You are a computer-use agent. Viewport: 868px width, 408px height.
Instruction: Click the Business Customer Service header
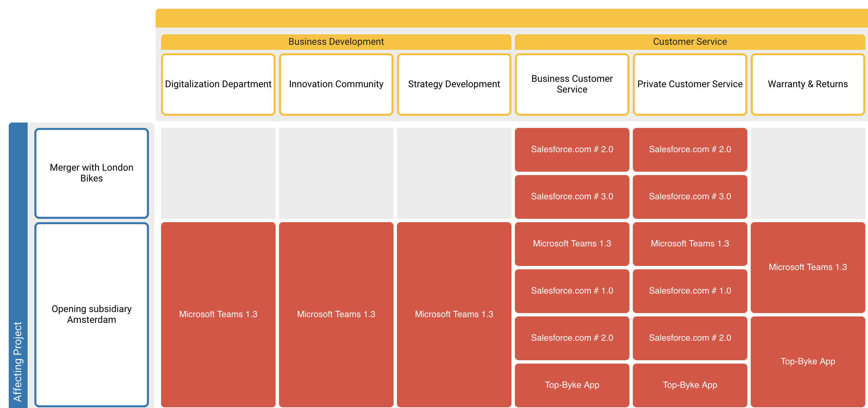572,84
